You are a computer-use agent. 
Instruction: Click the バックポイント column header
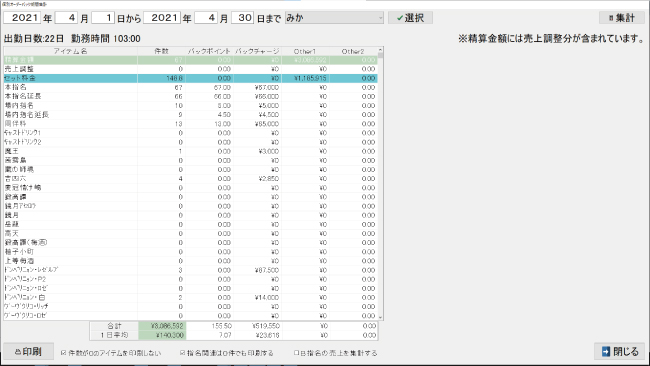(x=209, y=51)
